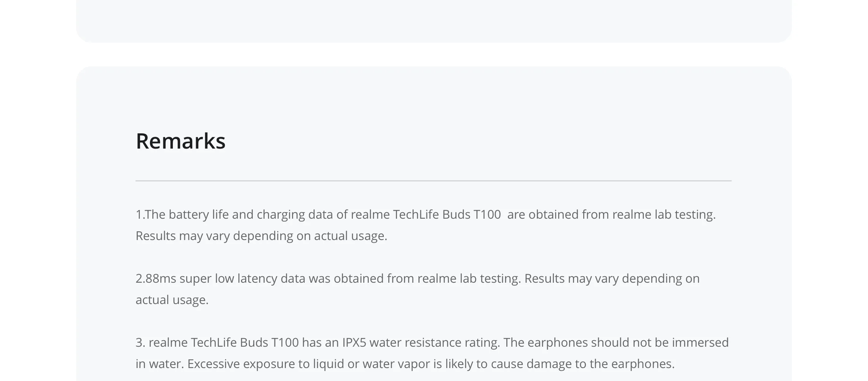
Task: Click the empty gray card above Remarks
Action: [x=434, y=21]
